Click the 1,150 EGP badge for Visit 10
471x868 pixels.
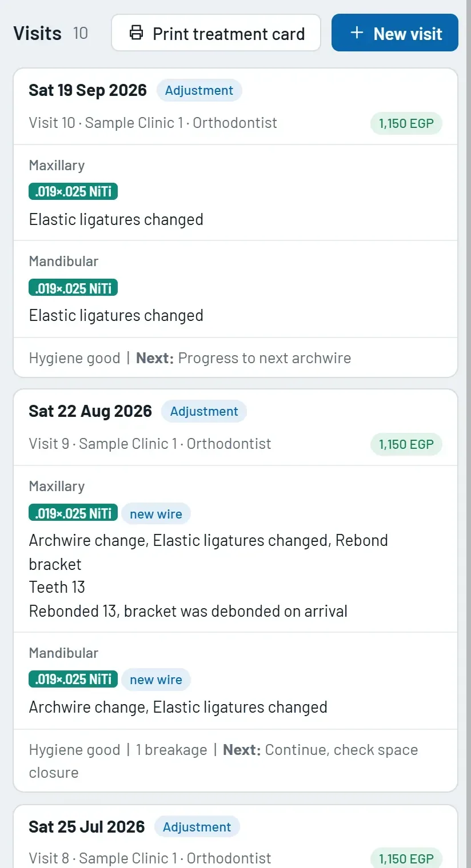[406, 123]
